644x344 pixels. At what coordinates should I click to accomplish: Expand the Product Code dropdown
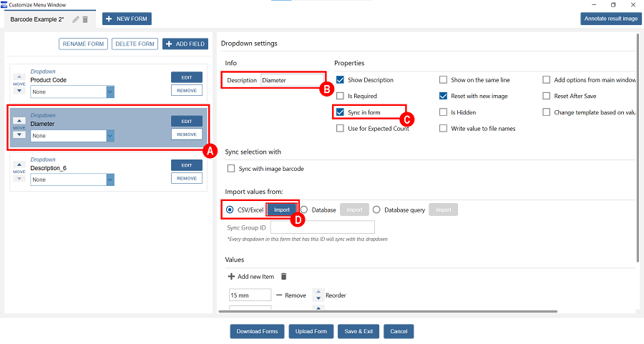110,92
